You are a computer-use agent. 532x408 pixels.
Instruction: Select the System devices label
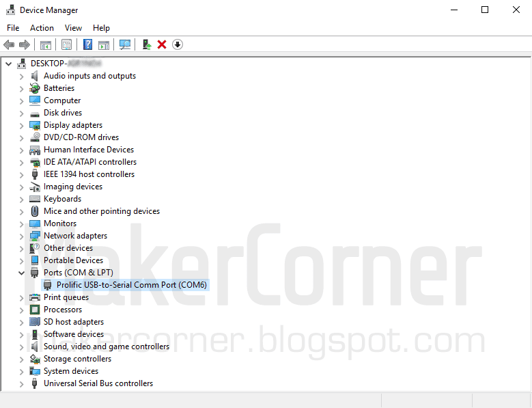[x=71, y=371]
